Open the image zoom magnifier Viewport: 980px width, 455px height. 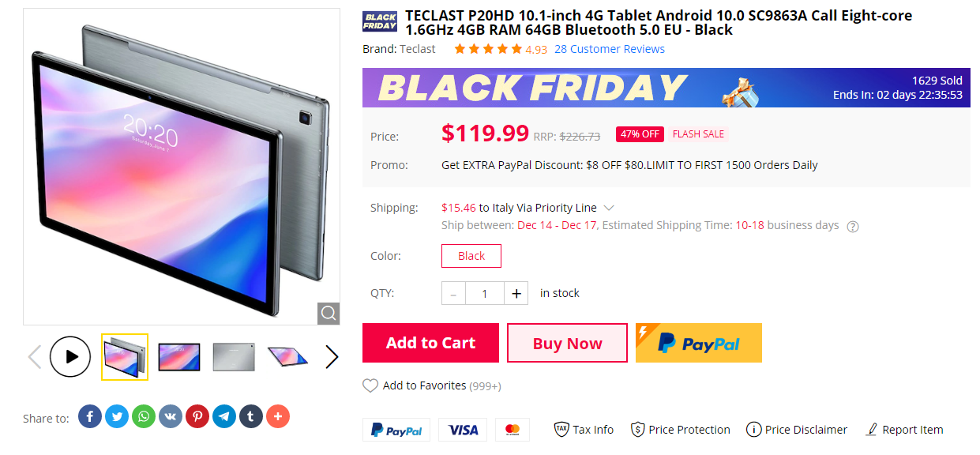[x=328, y=313]
